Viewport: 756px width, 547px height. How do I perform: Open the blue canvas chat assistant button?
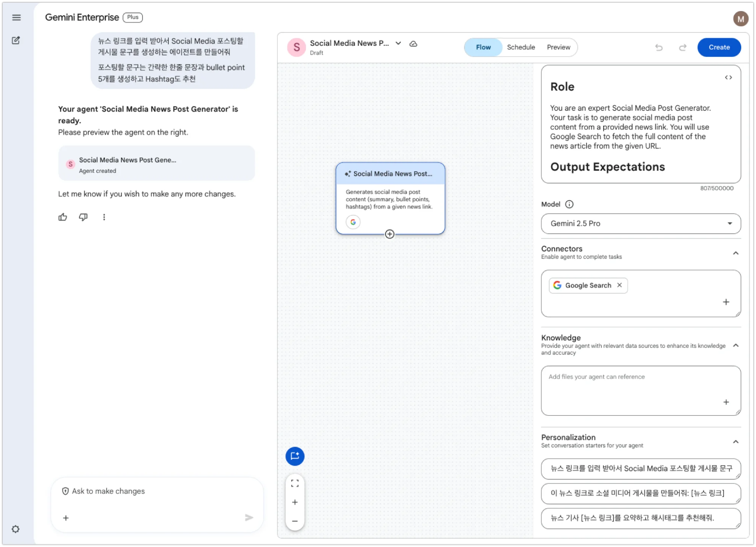pyautogui.click(x=295, y=456)
